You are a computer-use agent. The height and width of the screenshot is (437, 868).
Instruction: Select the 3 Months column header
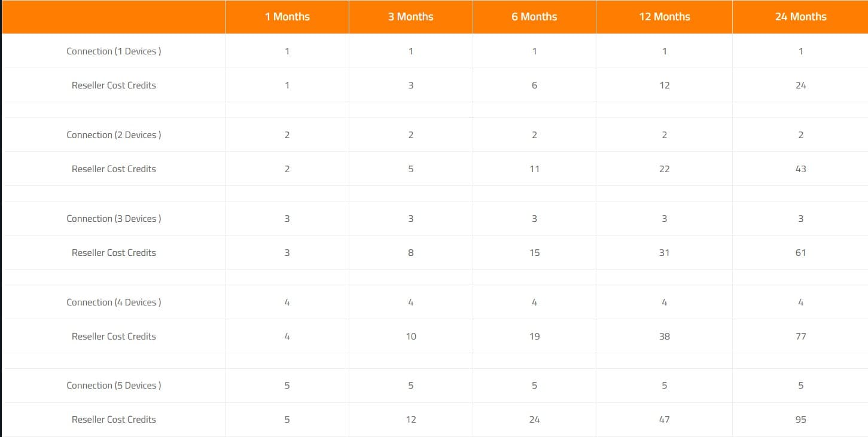(x=410, y=17)
